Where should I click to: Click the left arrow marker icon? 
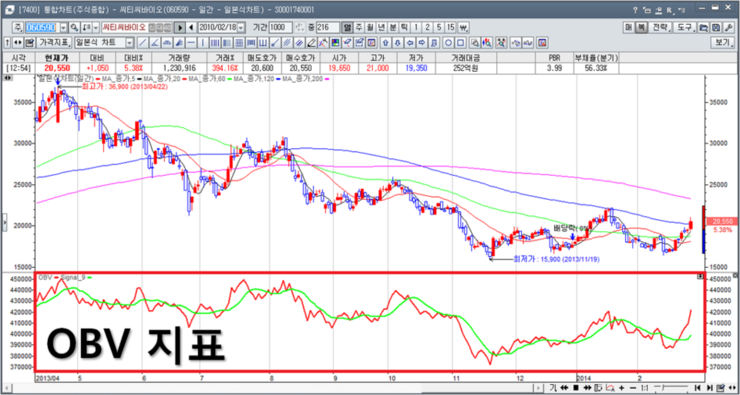coord(410,43)
